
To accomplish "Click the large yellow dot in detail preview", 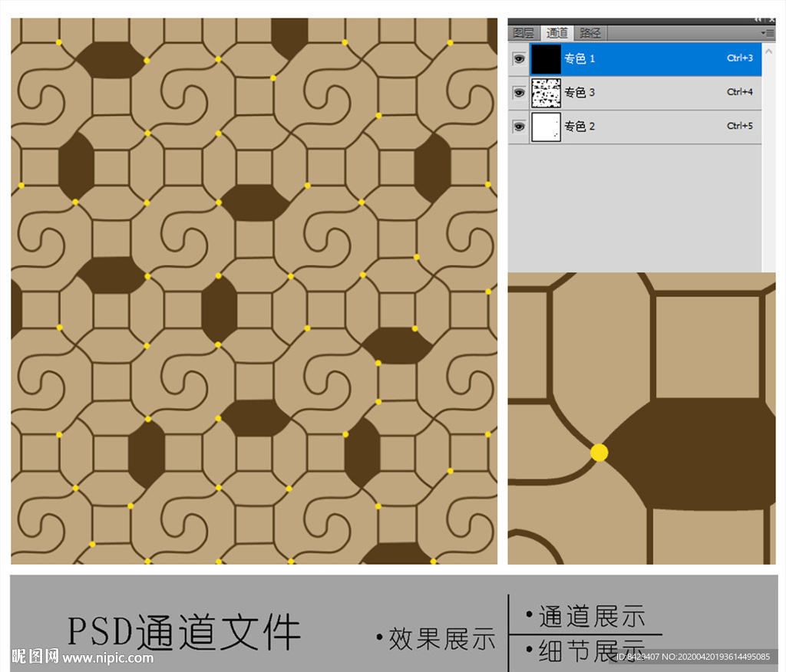I will [599, 453].
